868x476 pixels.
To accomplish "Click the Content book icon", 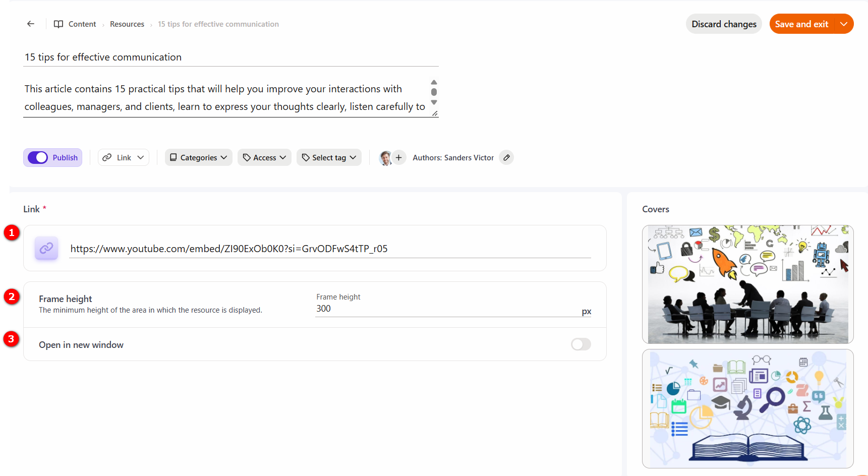I will [x=59, y=24].
